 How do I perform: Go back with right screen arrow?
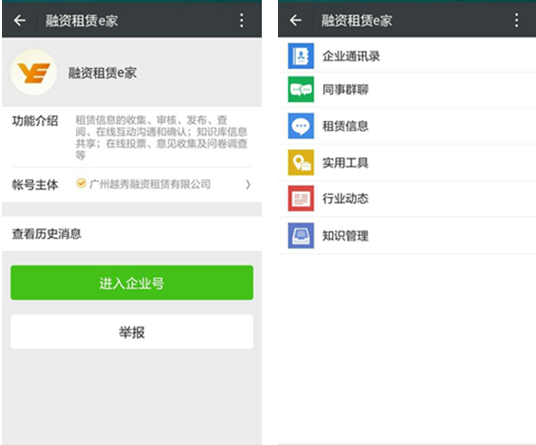[295, 21]
